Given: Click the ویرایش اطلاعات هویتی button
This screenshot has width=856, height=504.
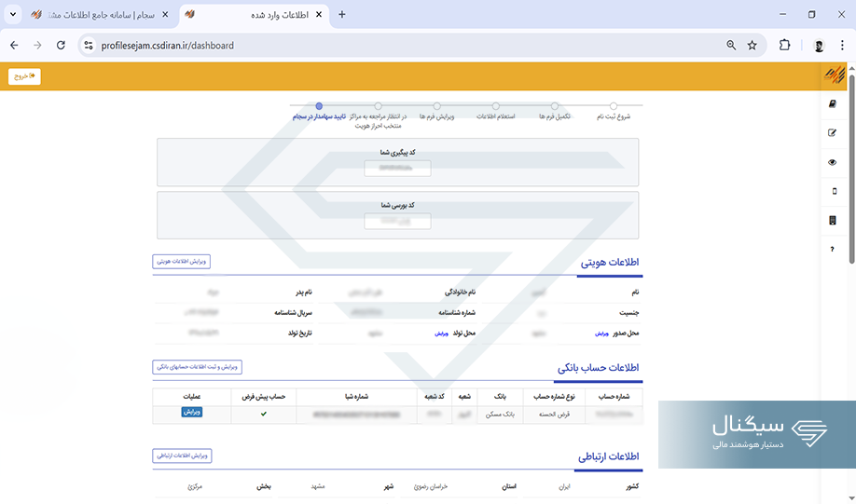Looking at the screenshot, I should point(182,262).
